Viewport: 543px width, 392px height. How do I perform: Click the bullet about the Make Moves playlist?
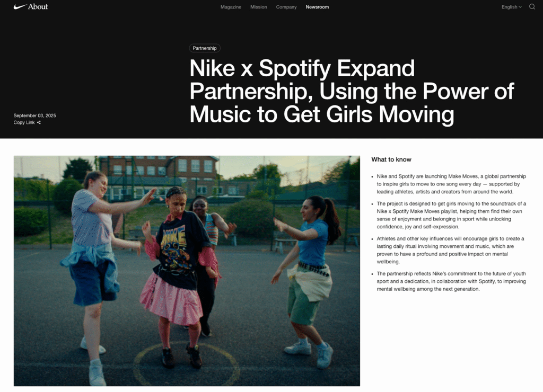(451, 215)
